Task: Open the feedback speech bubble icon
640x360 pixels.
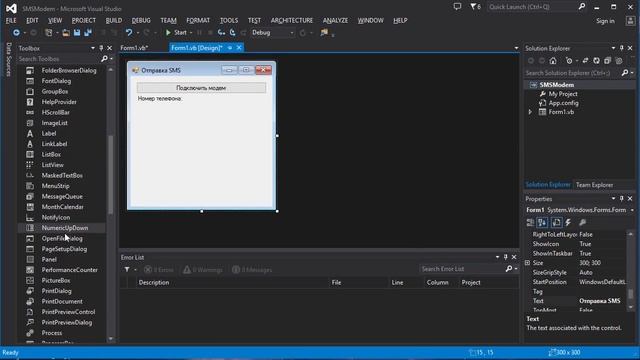Action: point(457,7)
